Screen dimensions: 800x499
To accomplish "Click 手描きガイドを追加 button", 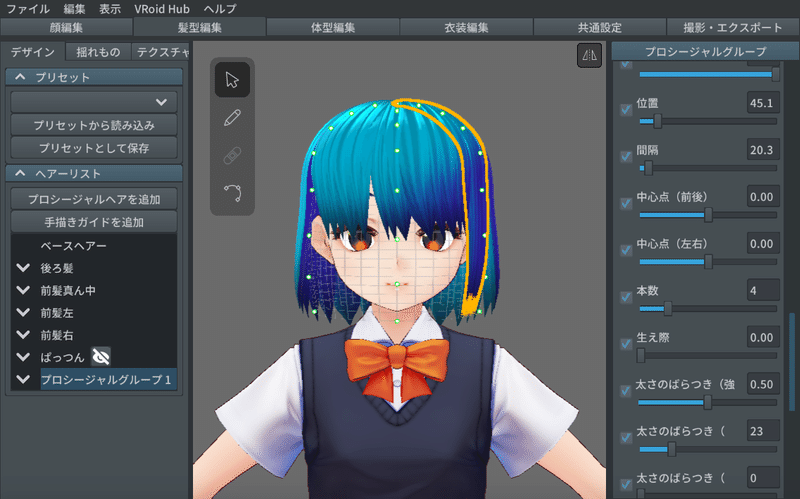I will tap(94, 222).
